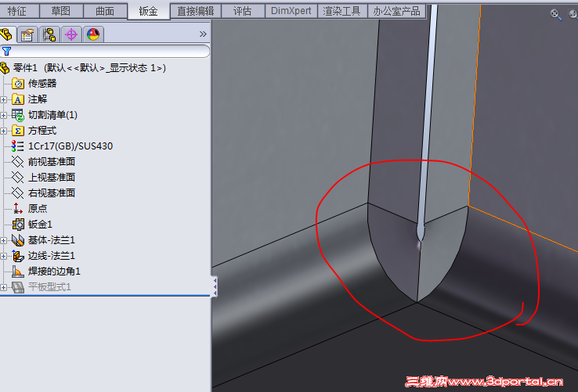Select the 焊接的边角1 feature
Screen dimensions: 578x392
pyautogui.click(x=54, y=272)
